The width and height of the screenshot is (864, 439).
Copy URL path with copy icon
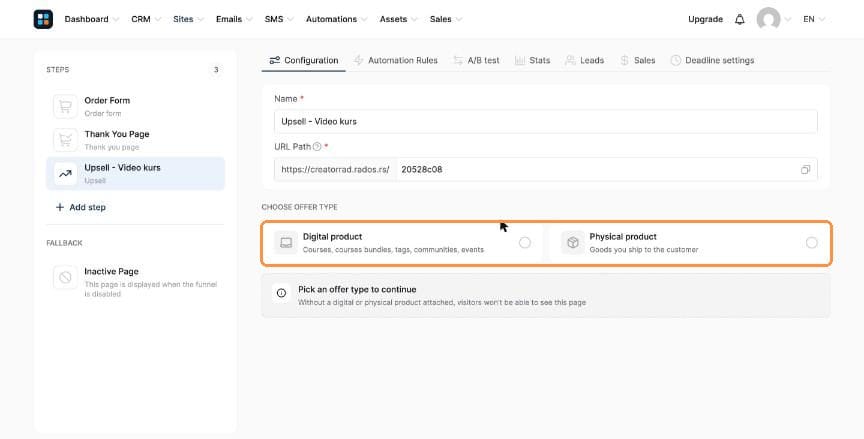[805, 170]
